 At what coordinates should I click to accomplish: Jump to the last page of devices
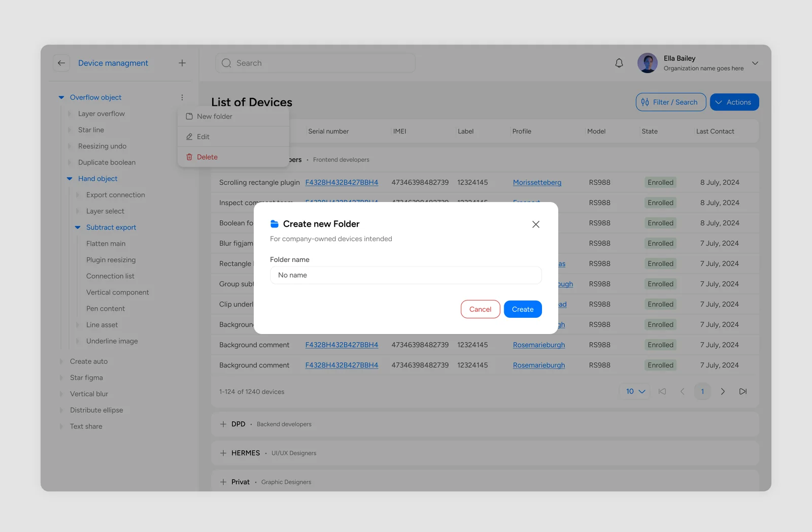[743, 391]
